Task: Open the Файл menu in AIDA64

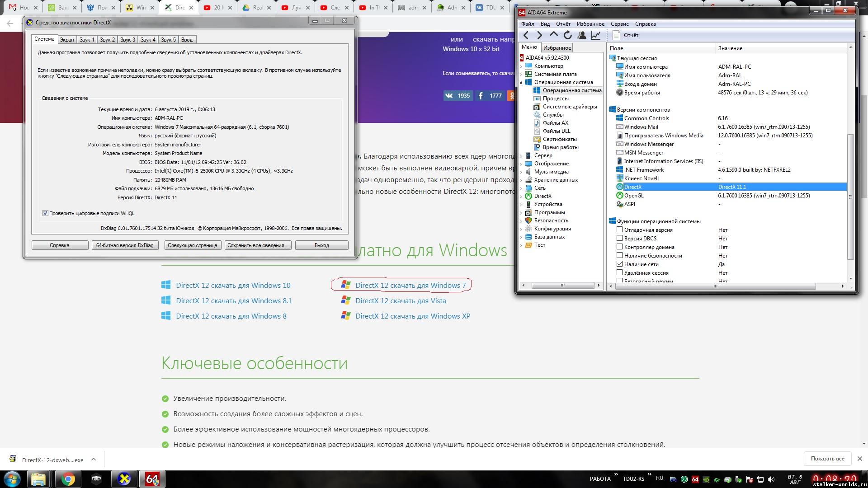Action: click(528, 24)
